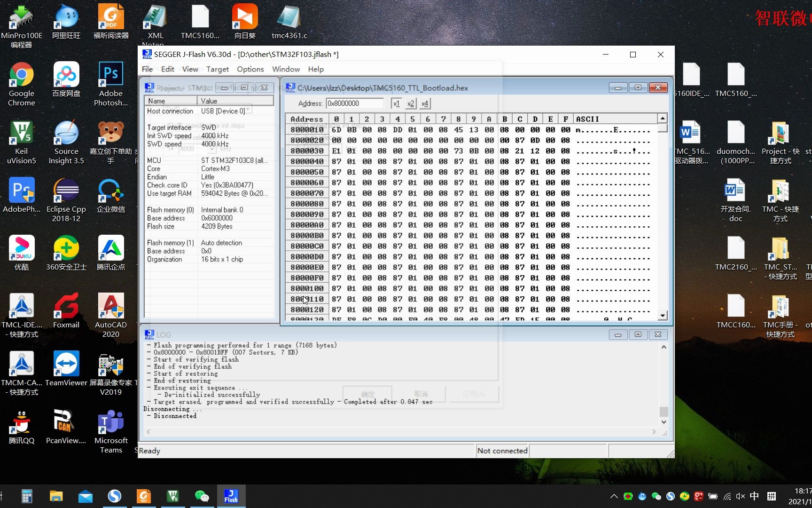Open the Foxmail desktop icon

[x=66, y=311]
